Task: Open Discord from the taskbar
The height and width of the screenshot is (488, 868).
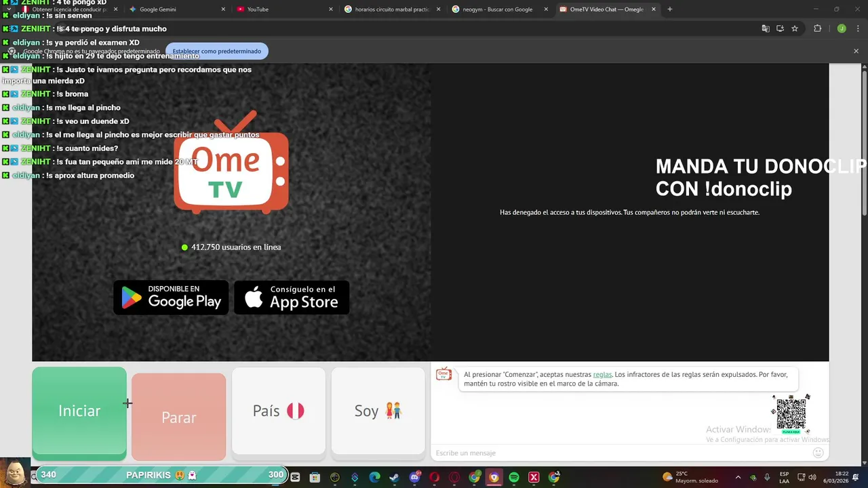Action: pyautogui.click(x=414, y=477)
